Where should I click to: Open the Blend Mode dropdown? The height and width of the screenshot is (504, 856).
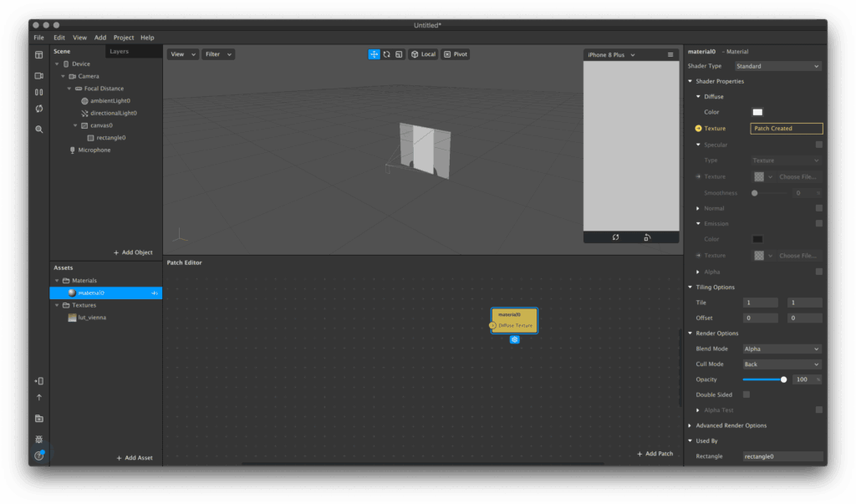click(x=782, y=349)
